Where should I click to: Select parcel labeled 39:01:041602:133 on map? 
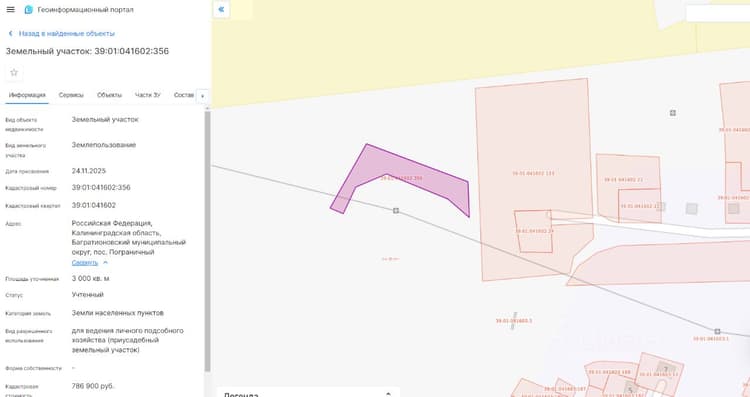(x=533, y=173)
